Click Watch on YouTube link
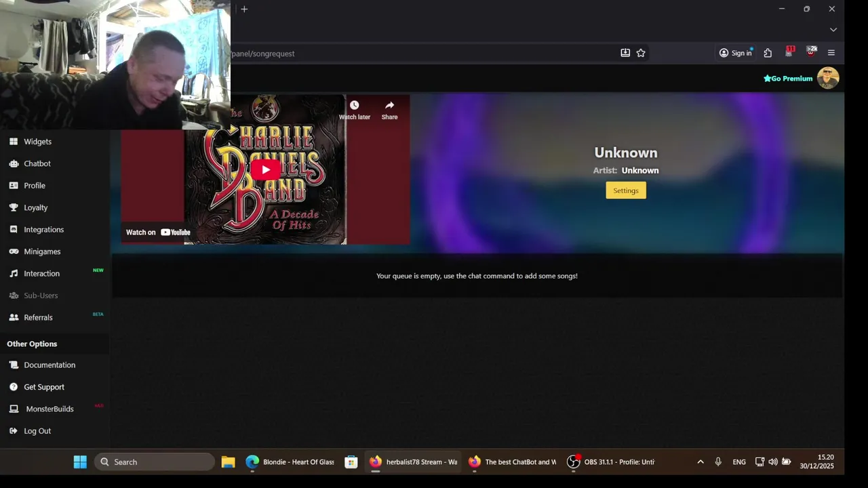This screenshot has height=488, width=868. click(158, 232)
